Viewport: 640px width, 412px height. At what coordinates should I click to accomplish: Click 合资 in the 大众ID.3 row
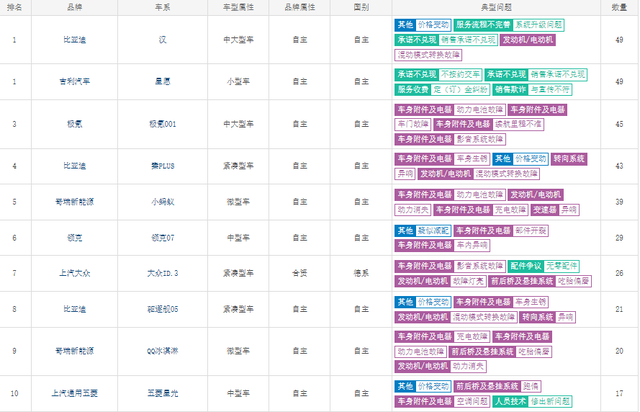click(x=300, y=273)
